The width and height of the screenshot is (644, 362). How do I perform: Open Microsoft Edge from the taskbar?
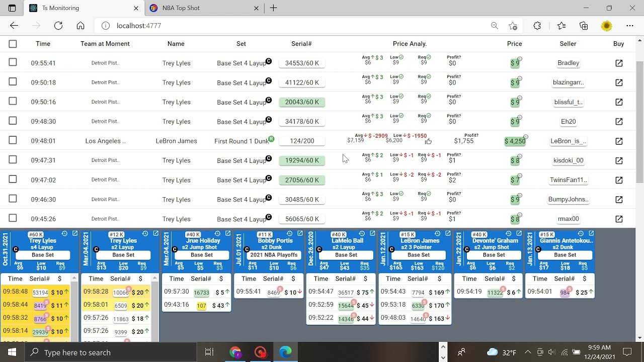[x=285, y=352]
